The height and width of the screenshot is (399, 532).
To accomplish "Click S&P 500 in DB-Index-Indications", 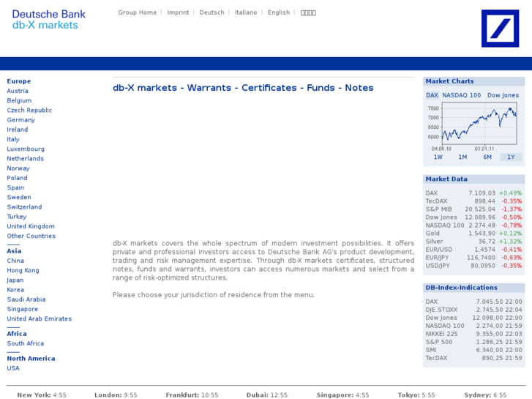I will [473, 343].
